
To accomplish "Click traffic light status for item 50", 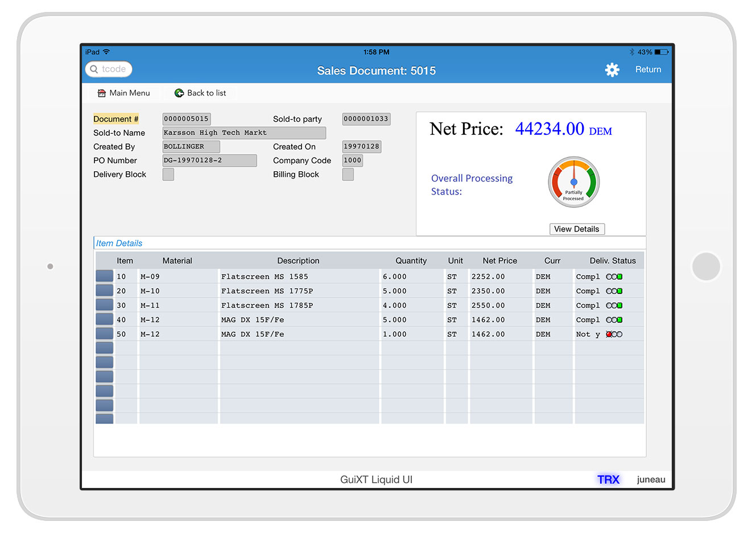I will 614,334.
